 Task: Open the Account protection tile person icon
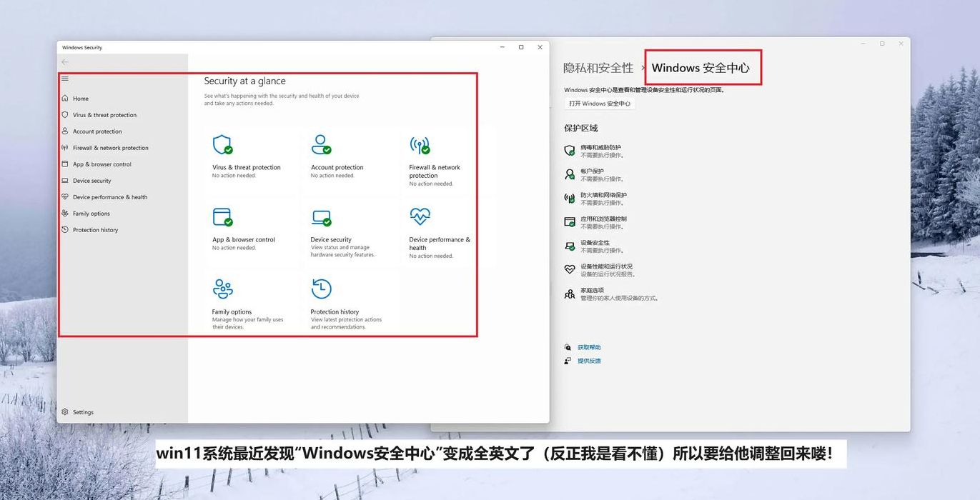(x=321, y=145)
